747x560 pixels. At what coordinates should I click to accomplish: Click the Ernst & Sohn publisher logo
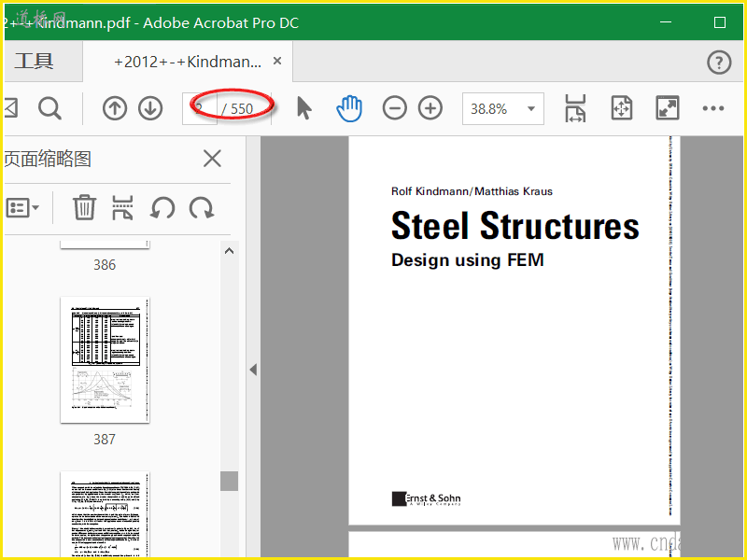tap(427, 498)
